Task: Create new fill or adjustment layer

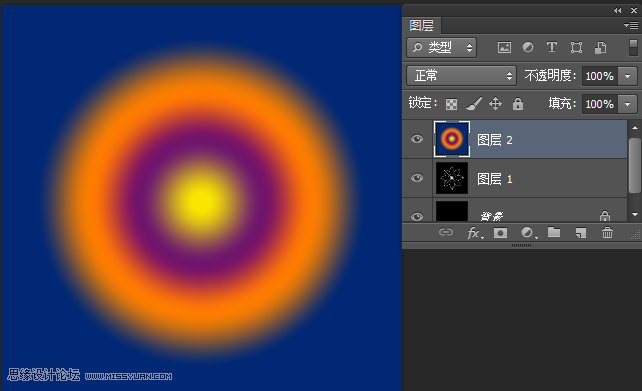Action: pyautogui.click(x=528, y=233)
